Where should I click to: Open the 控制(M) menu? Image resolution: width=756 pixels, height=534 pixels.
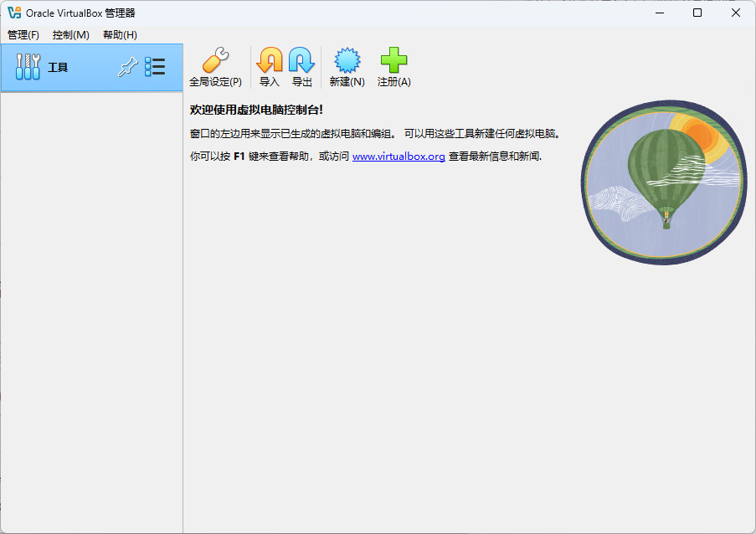point(71,34)
